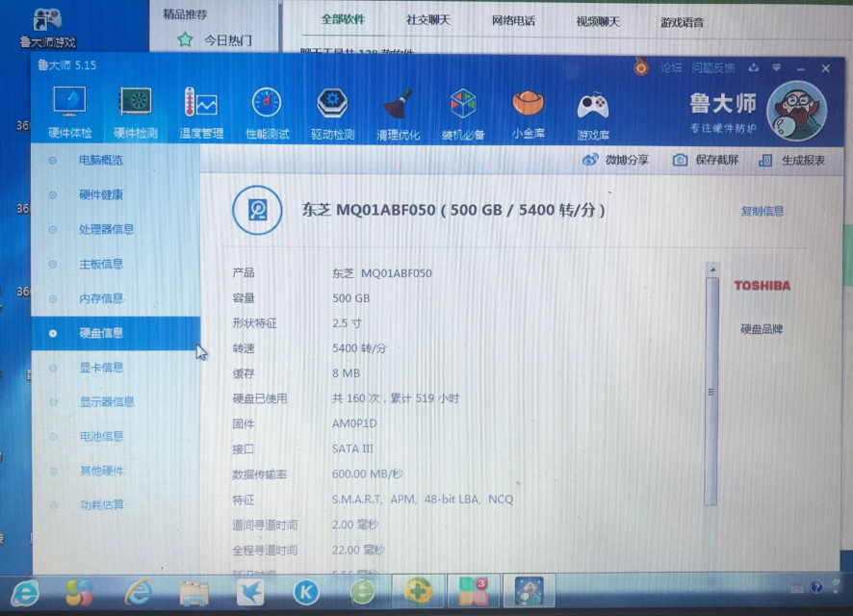Viewport: 853px width, 616px height.
Task: Open the 论坛 forum link
Action: point(671,68)
